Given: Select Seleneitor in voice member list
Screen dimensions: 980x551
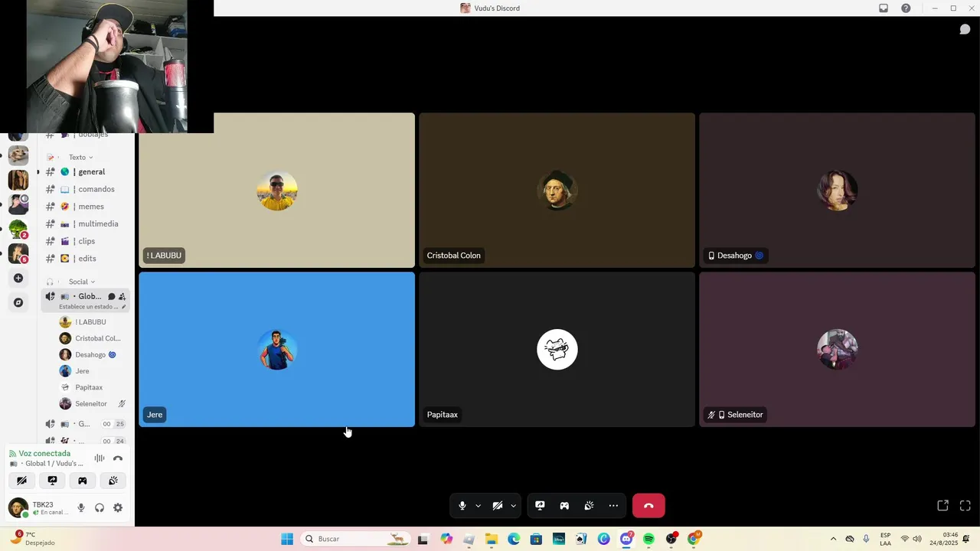Looking at the screenshot, I should pyautogui.click(x=93, y=404).
